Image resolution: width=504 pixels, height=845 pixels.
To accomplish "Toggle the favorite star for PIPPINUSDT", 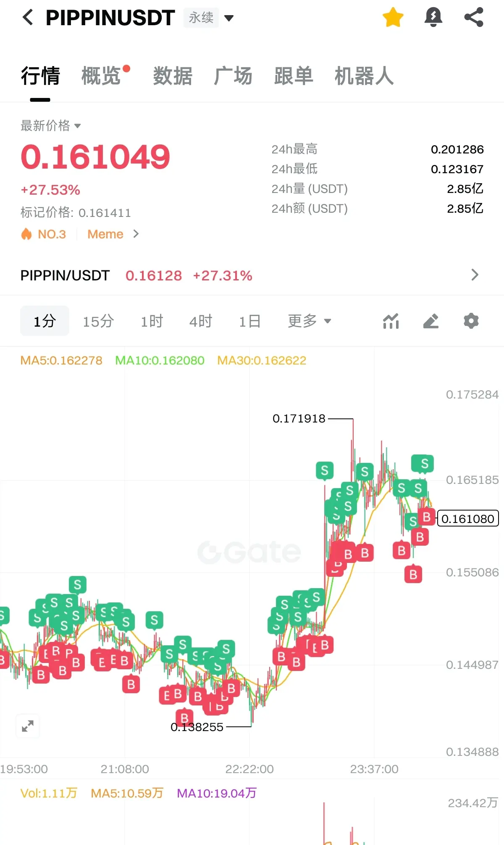I will pyautogui.click(x=393, y=18).
